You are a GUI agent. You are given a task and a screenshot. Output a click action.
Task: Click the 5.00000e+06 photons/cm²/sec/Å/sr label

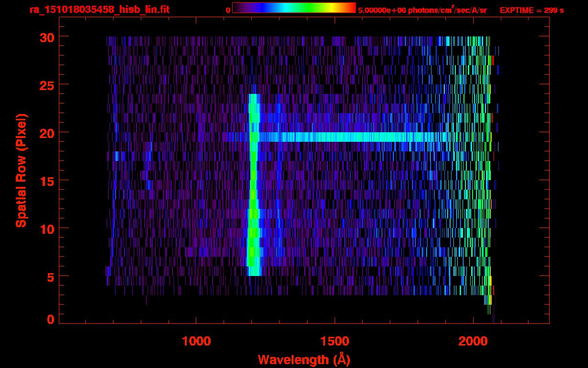pyautogui.click(x=422, y=10)
